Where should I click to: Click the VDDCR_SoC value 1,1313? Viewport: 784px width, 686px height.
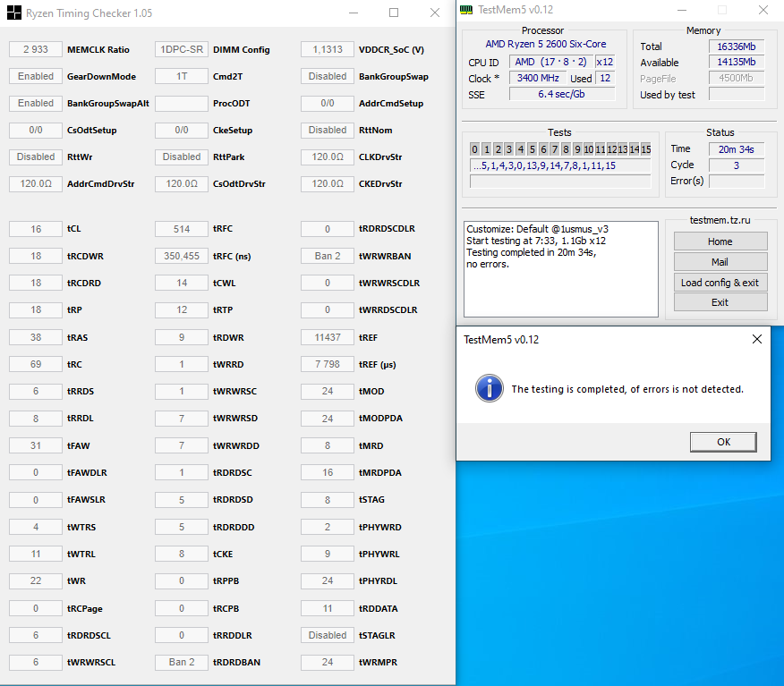[x=328, y=49]
